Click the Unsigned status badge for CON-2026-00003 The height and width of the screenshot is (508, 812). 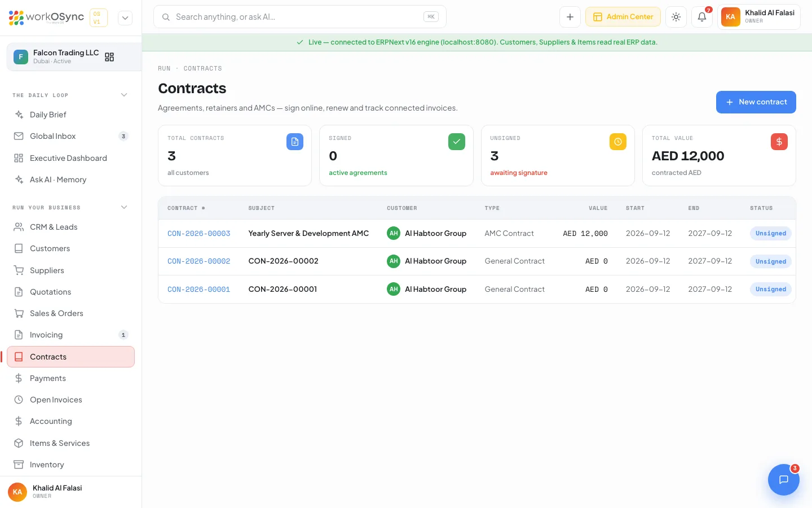(771, 234)
